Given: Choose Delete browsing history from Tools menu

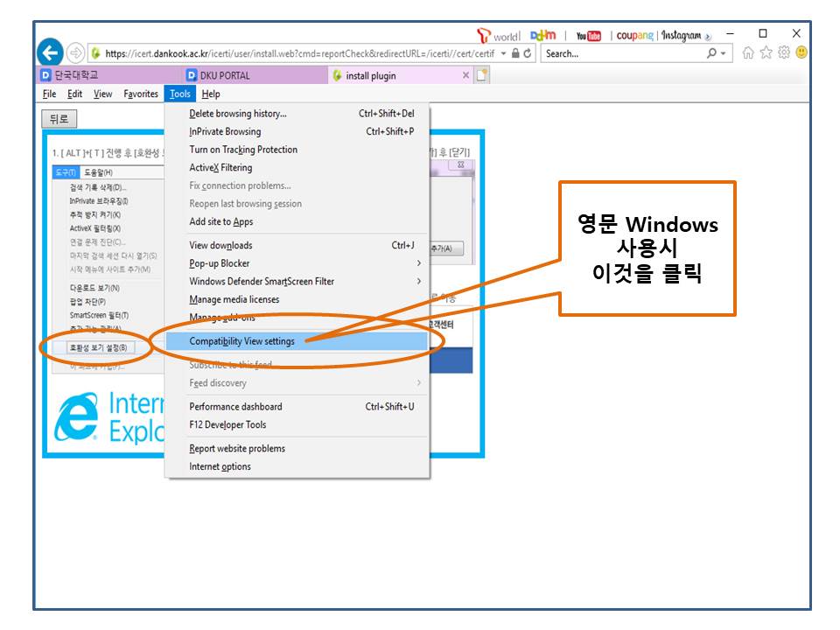Looking at the screenshot, I should 238,114.
